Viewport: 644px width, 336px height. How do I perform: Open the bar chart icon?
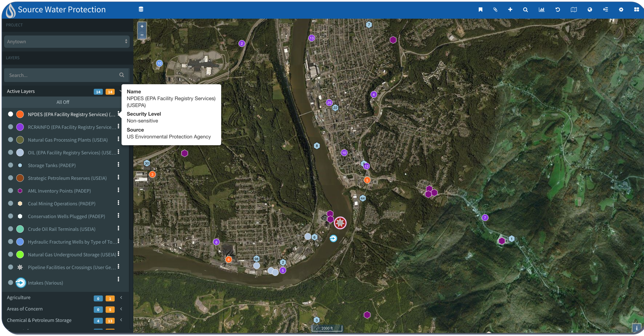541,10
